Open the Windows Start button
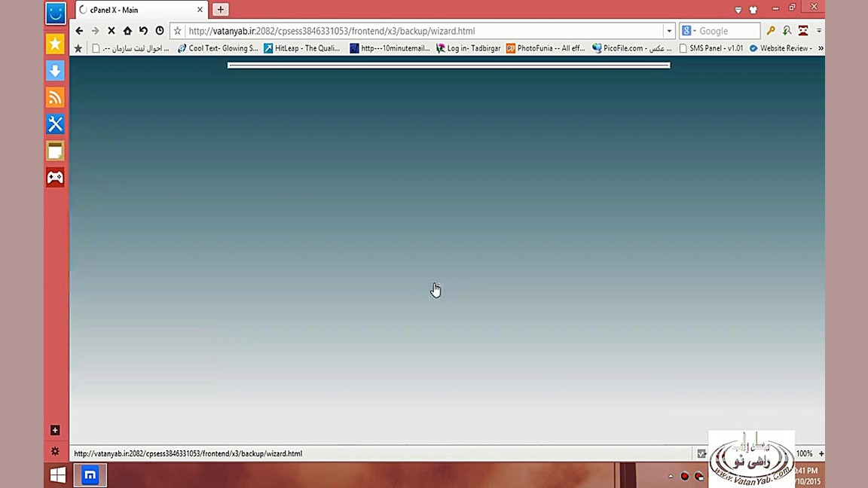Viewport: 868px width, 488px height. pos(57,474)
